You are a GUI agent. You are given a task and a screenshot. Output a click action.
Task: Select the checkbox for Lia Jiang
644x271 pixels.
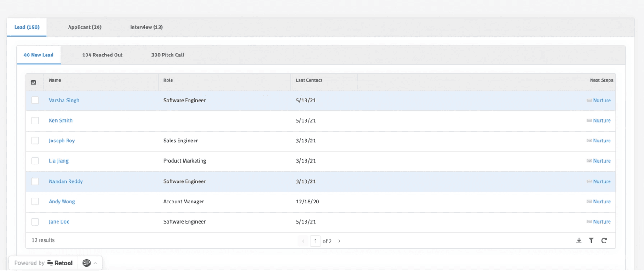pos(35,161)
